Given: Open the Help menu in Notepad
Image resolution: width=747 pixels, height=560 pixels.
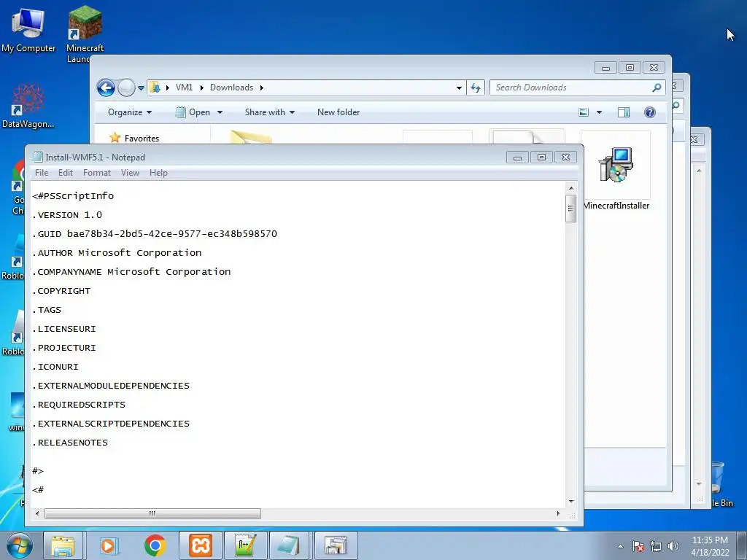Looking at the screenshot, I should coord(158,173).
